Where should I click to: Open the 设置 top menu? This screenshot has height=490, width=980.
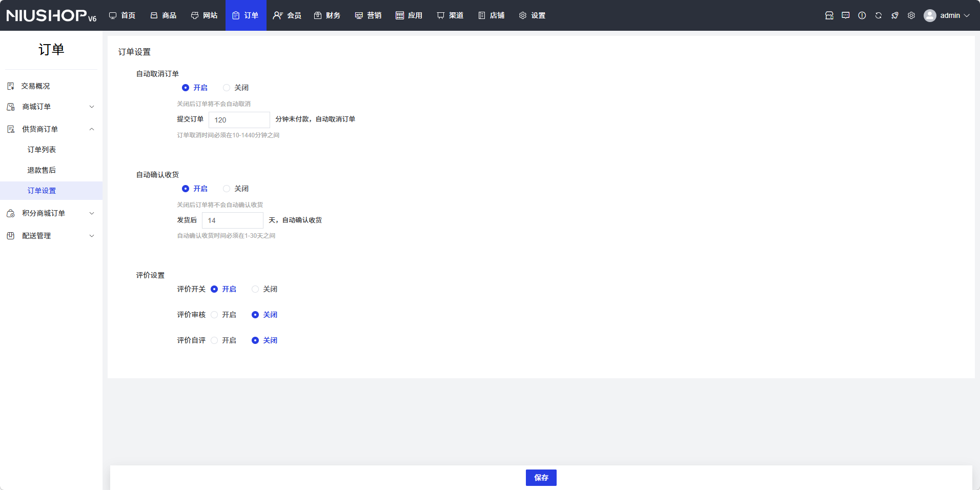coord(533,15)
